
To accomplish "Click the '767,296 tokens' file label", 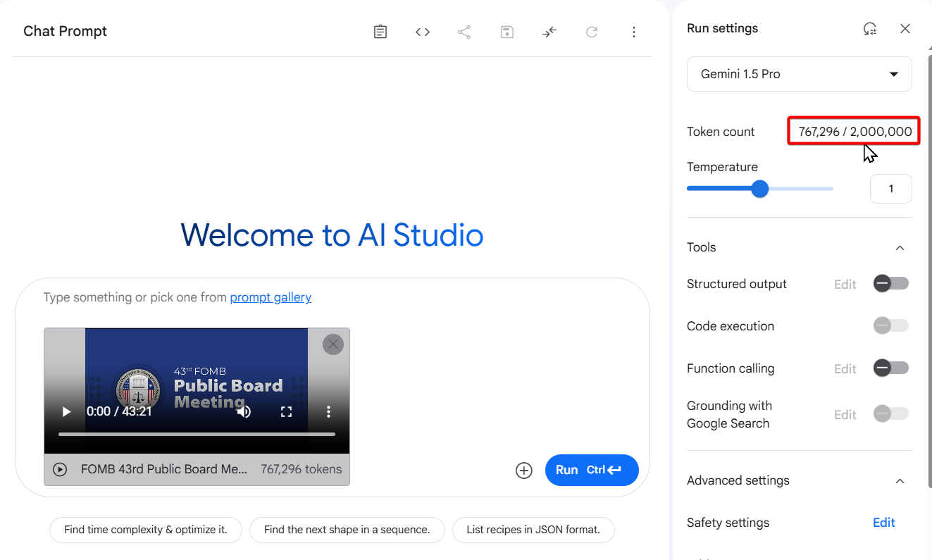I will tap(302, 469).
